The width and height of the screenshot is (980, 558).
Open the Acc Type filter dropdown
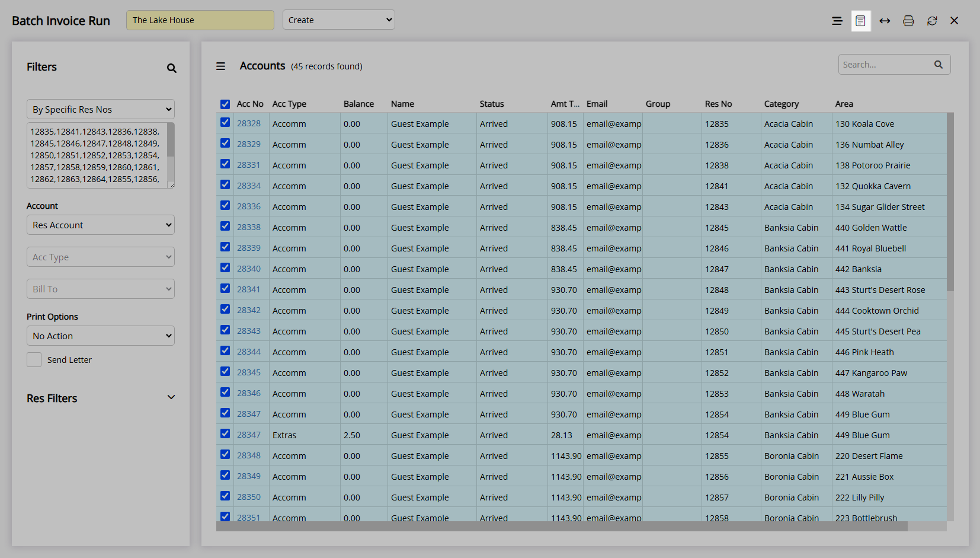[101, 257]
